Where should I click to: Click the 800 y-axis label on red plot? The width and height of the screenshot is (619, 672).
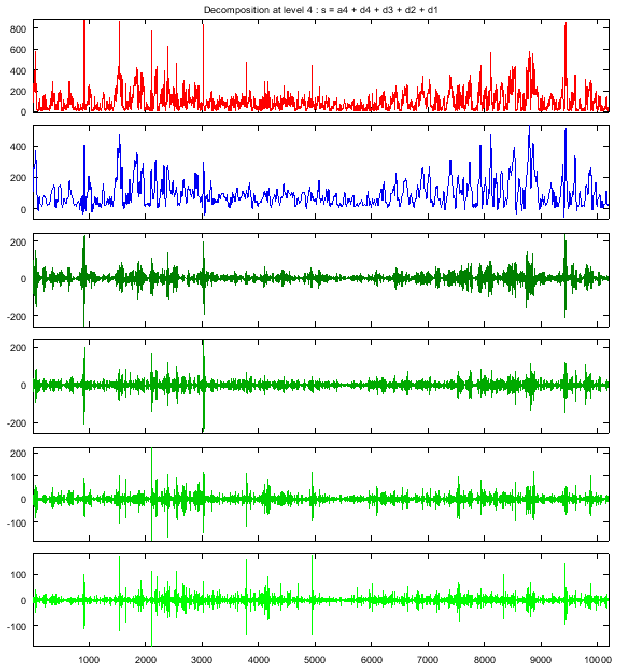tap(18, 29)
